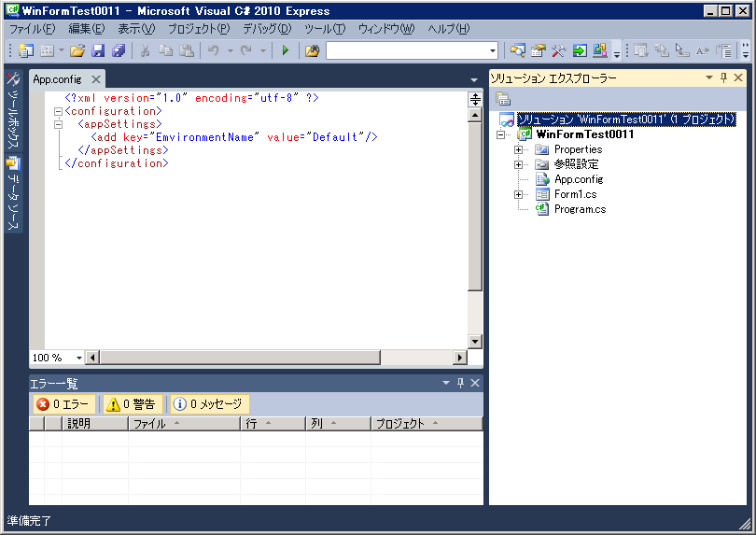Sort error list by 説明 column

(95, 424)
